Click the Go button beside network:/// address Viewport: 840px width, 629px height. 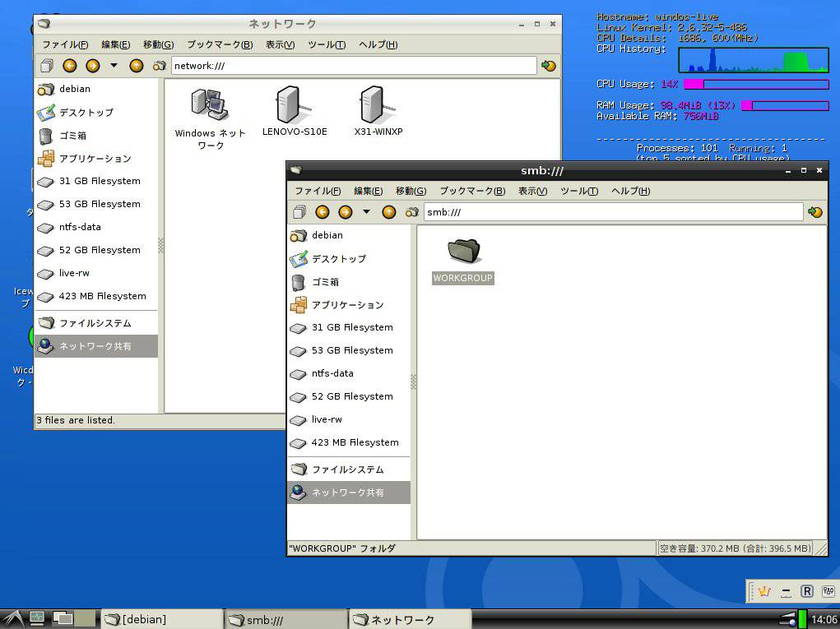pos(548,66)
